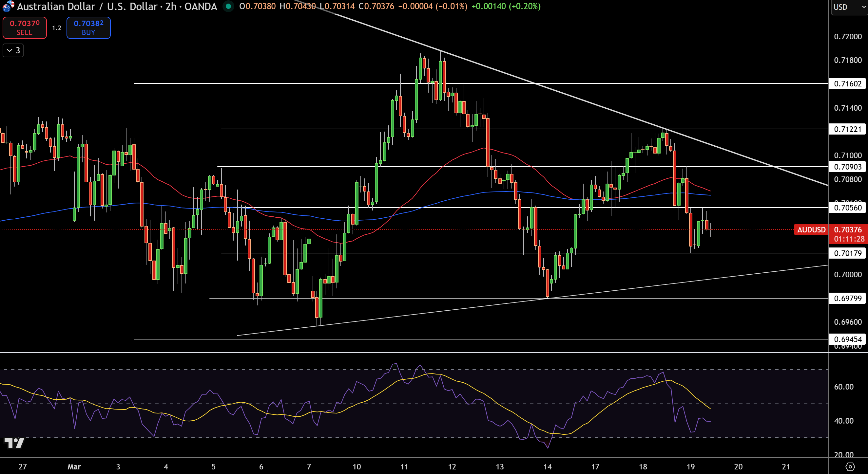Select the 0.71221 horizontal line price label

(x=847, y=129)
